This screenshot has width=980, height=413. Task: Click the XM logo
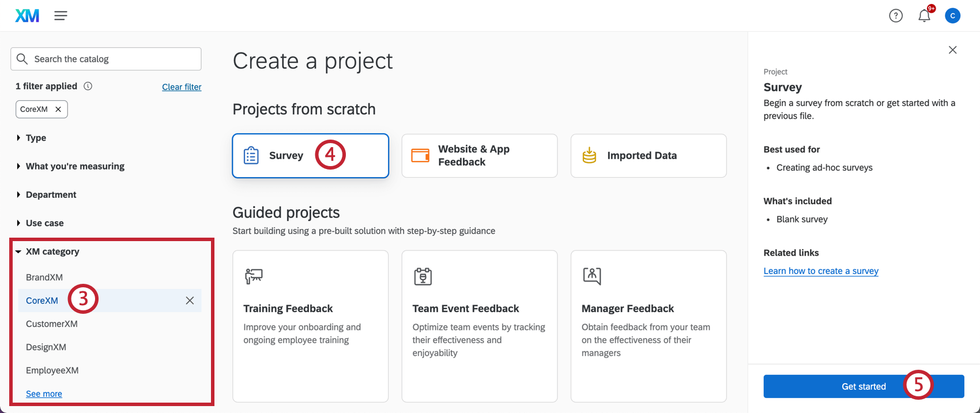pos(27,16)
